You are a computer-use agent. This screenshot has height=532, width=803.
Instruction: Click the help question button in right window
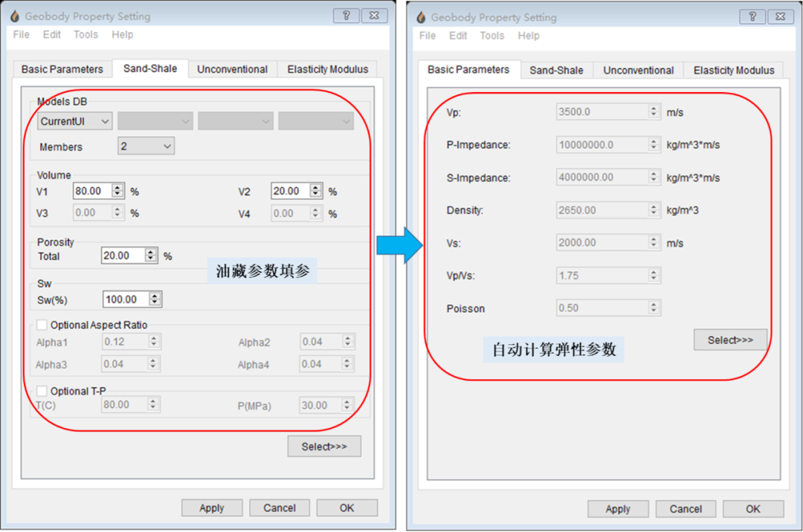[752, 16]
